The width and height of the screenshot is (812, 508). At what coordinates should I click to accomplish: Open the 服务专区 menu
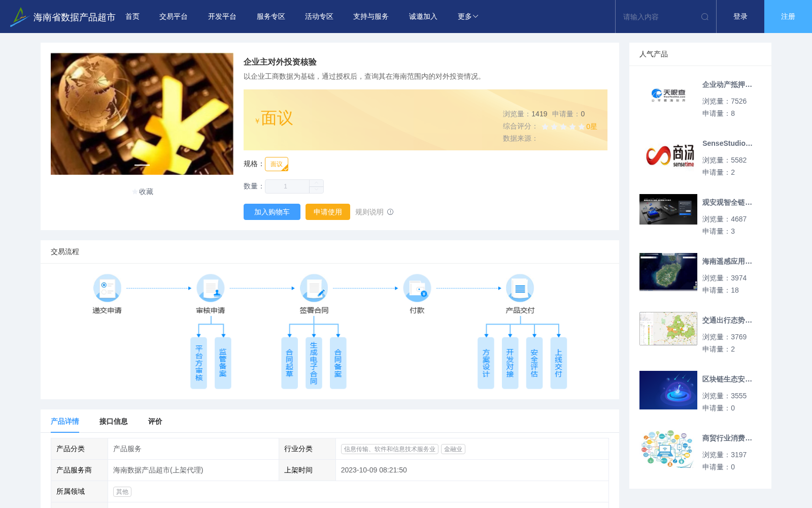[x=271, y=17]
